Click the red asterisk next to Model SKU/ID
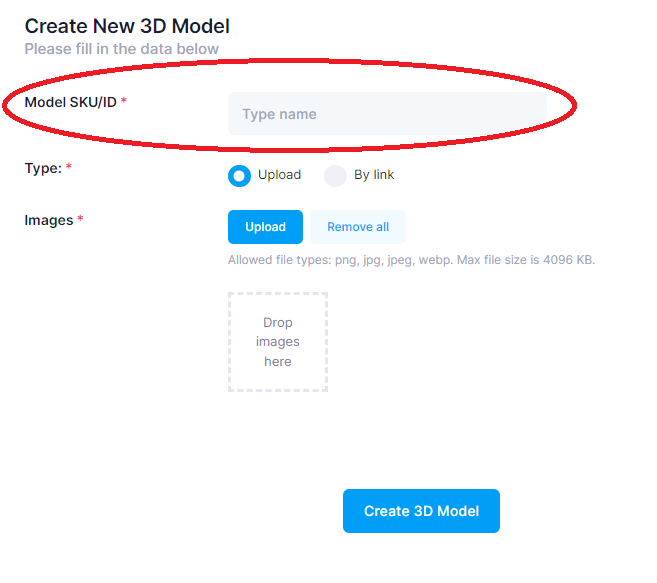 coord(124,102)
